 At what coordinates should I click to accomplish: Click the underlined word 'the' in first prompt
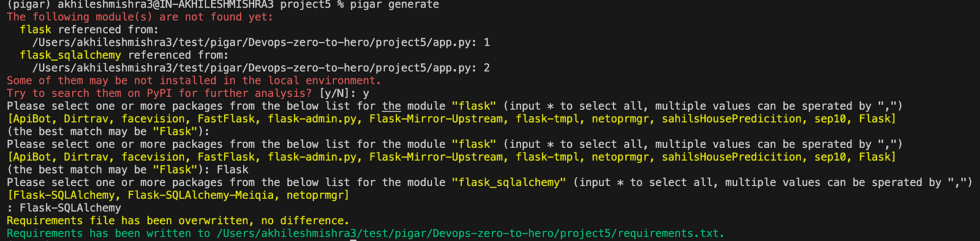tap(391, 106)
